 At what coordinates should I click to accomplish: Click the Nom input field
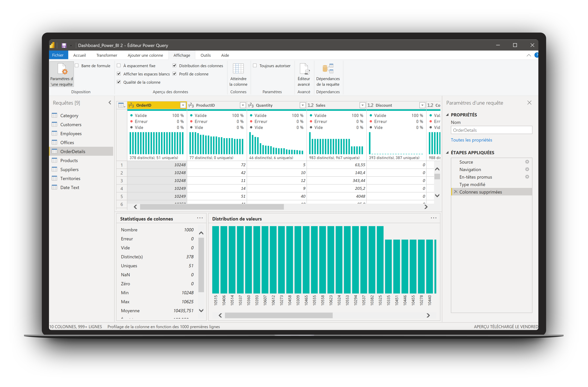pos(491,130)
